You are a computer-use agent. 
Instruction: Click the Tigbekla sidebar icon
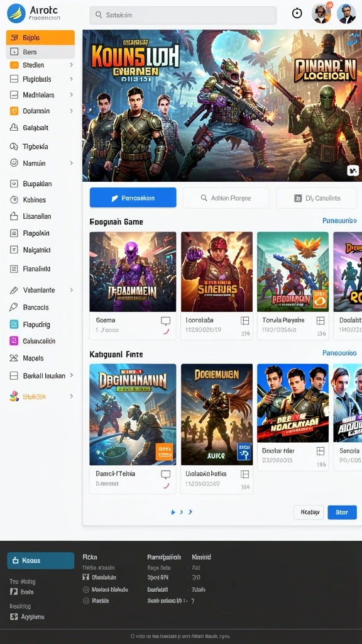click(x=14, y=146)
